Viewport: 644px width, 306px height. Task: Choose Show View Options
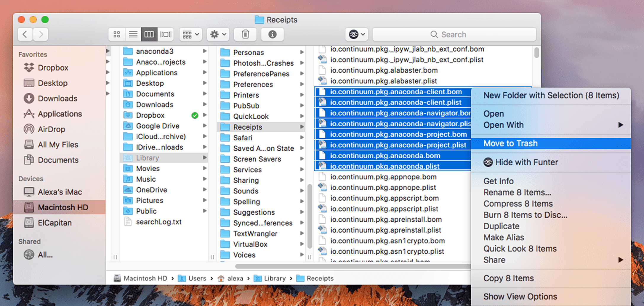click(x=551, y=297)
